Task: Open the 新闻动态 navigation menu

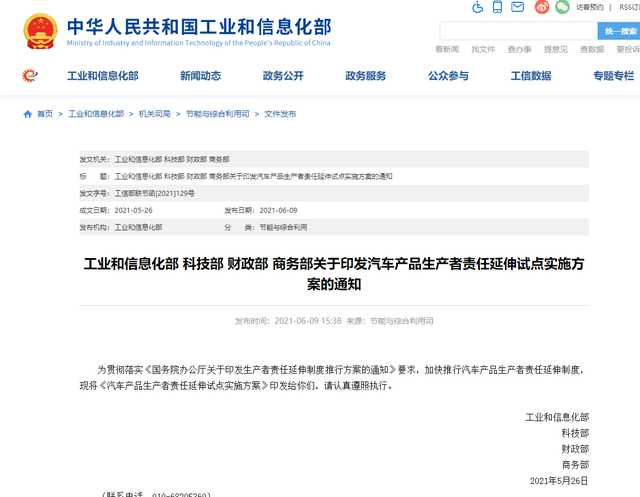Action: (x=200, y=76)
